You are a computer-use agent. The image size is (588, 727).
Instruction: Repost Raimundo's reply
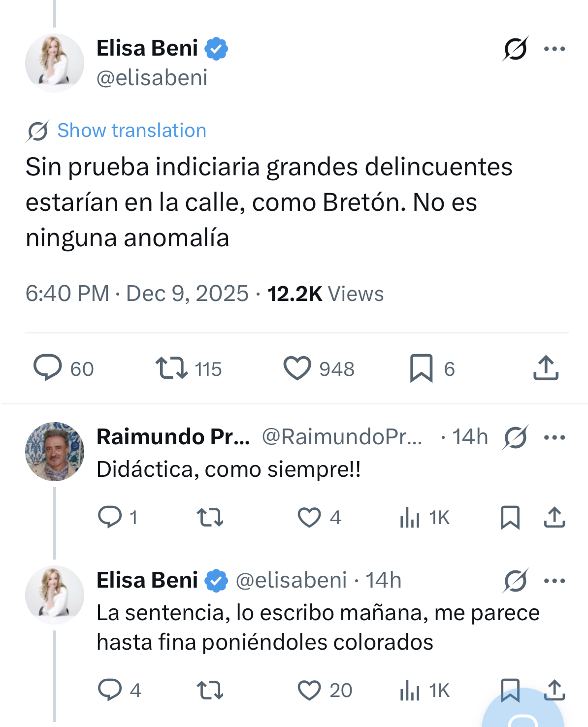click(210, 518)
